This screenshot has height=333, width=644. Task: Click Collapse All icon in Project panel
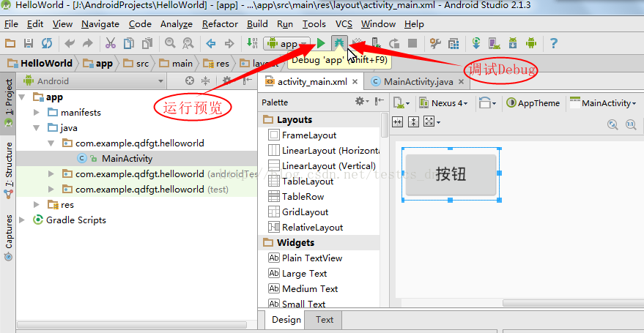coord(205,81)
